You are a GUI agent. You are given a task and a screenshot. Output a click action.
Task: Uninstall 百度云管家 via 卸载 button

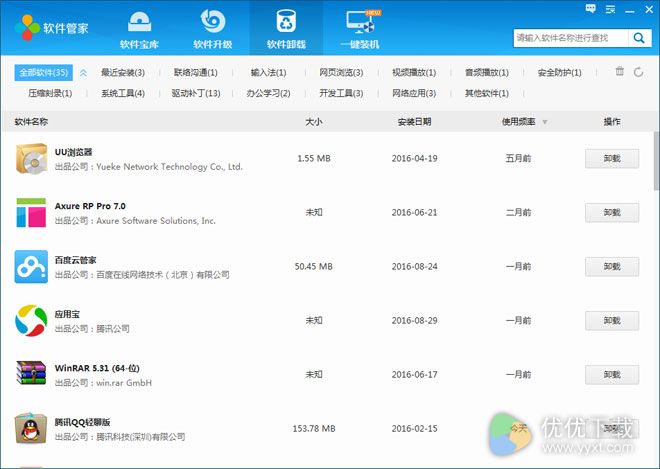tap(612, 266)
